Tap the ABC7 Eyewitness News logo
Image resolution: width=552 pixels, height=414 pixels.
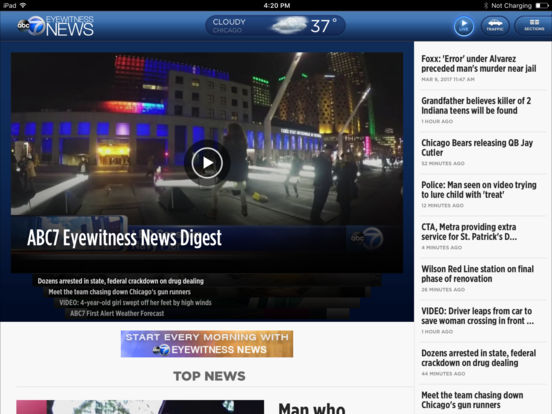tap(56, 26)
